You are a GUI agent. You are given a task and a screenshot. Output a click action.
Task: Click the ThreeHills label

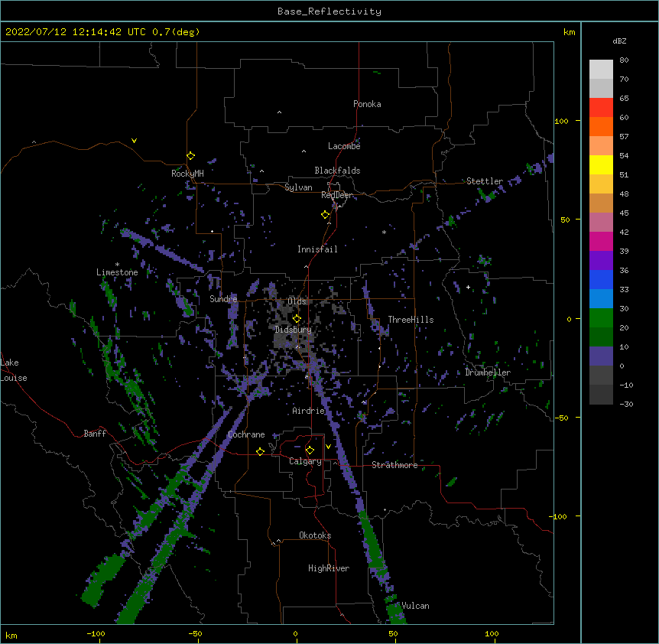coord(411,320)
